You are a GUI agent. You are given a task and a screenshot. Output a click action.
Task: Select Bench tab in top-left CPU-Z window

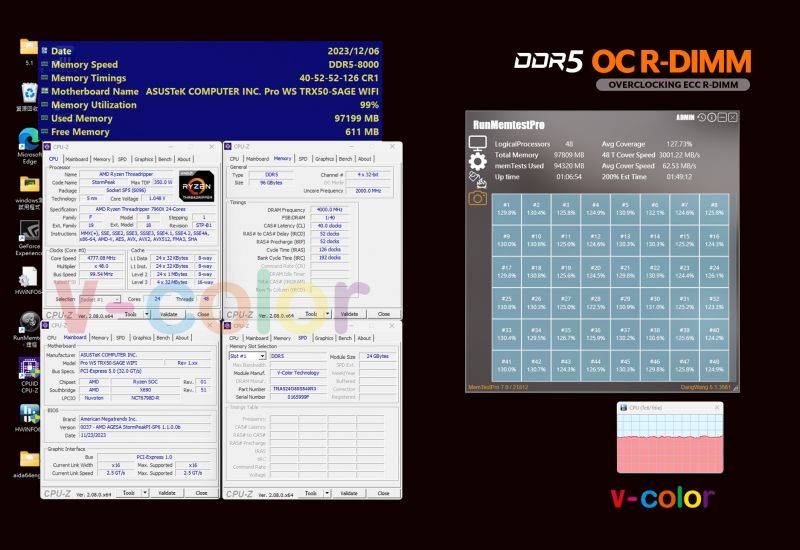(x=165, y=159)
